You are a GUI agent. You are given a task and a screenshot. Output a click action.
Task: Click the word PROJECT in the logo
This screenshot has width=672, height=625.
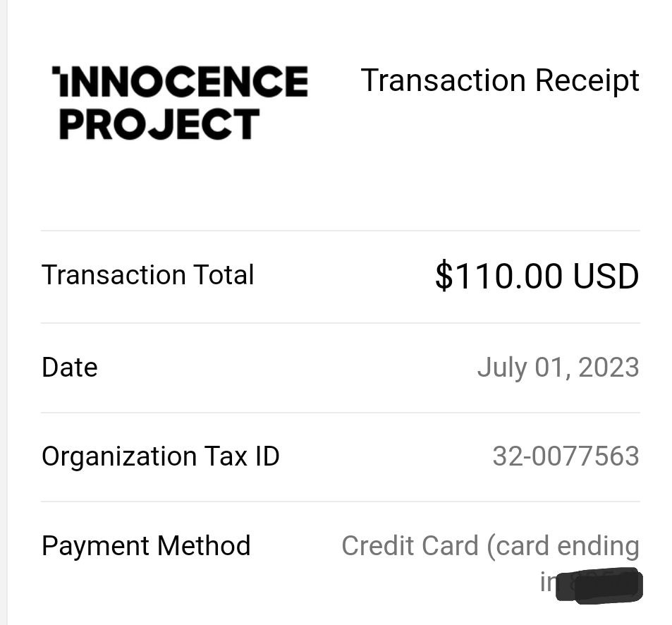coord(159,124)
